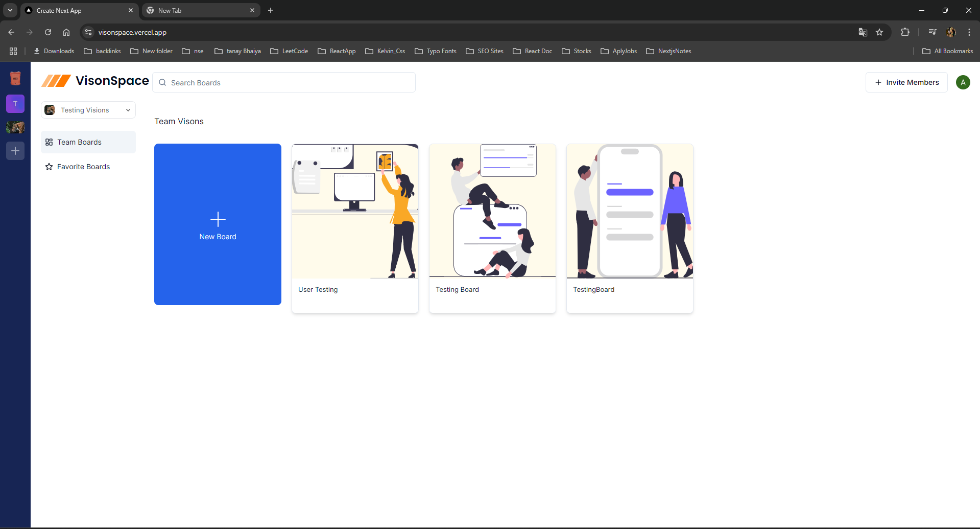
Task: Open the Chrome three-dot menu
Action: [x=969, y=32]
